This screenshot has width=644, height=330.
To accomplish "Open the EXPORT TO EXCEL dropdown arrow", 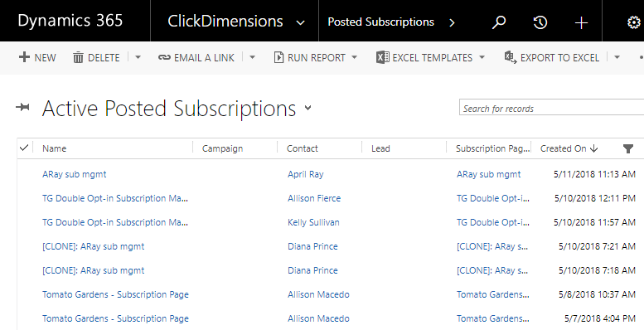I will point(617,57).
